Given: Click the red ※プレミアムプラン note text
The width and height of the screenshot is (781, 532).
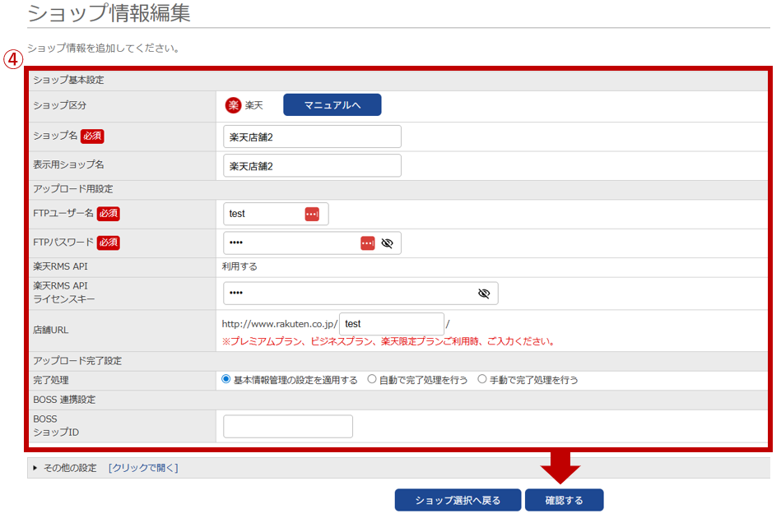Looking at the screenshot, I should (x=388, y=341).
